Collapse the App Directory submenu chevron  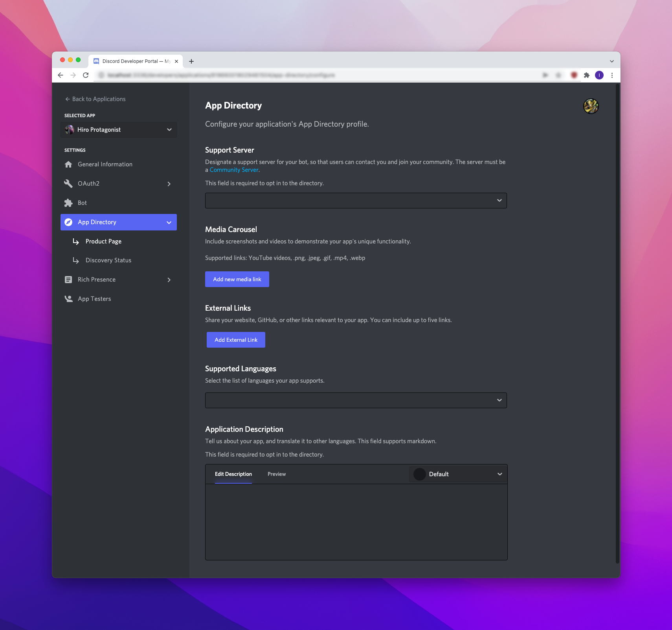click(169, 222)
